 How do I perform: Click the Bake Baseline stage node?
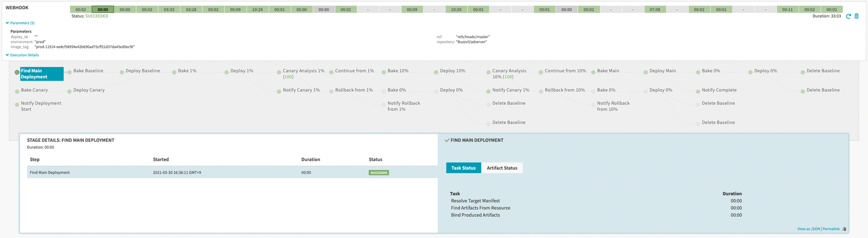point(88,71)
